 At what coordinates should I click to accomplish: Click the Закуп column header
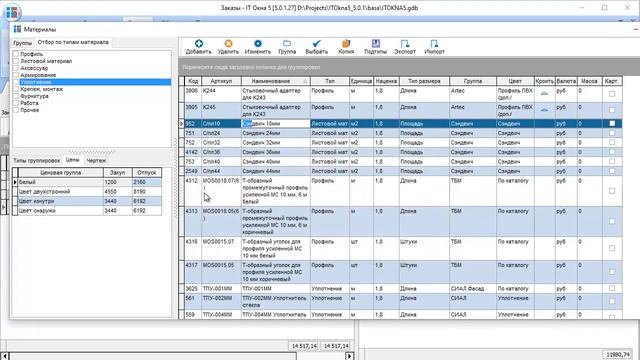point(118,173)
